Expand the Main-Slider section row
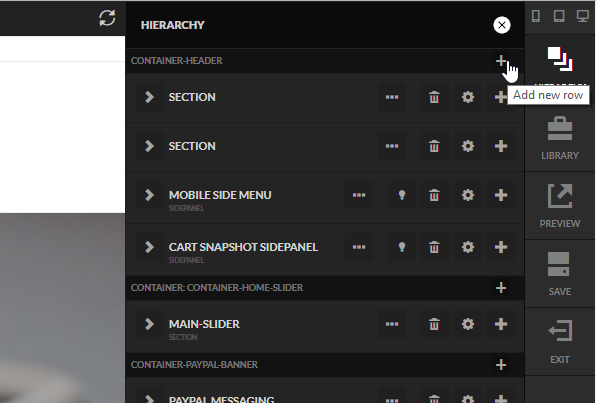Image resolution: width=596 pixels, height=403 pixels. 149,324
